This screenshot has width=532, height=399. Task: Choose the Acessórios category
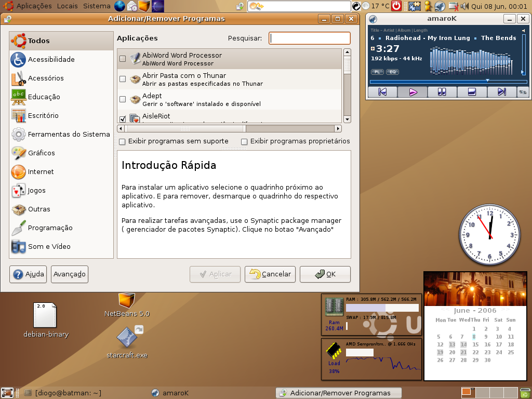pyautogui.click(x=61, y=78)
